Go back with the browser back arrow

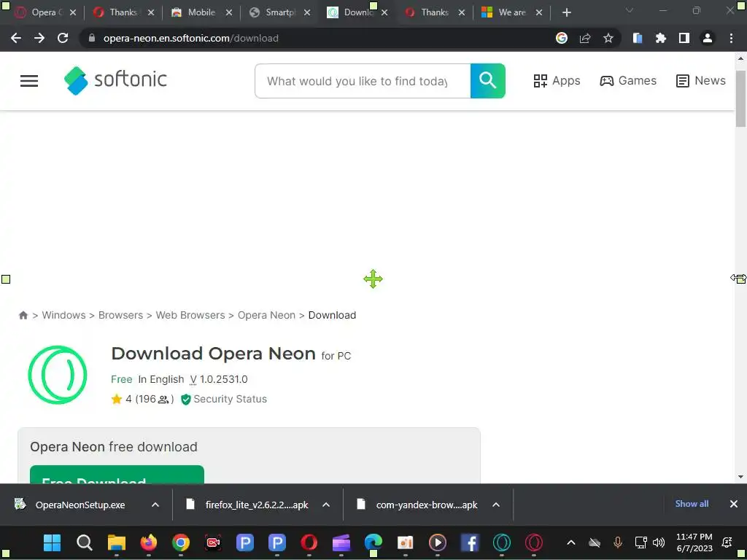click(x=16, y=38)
